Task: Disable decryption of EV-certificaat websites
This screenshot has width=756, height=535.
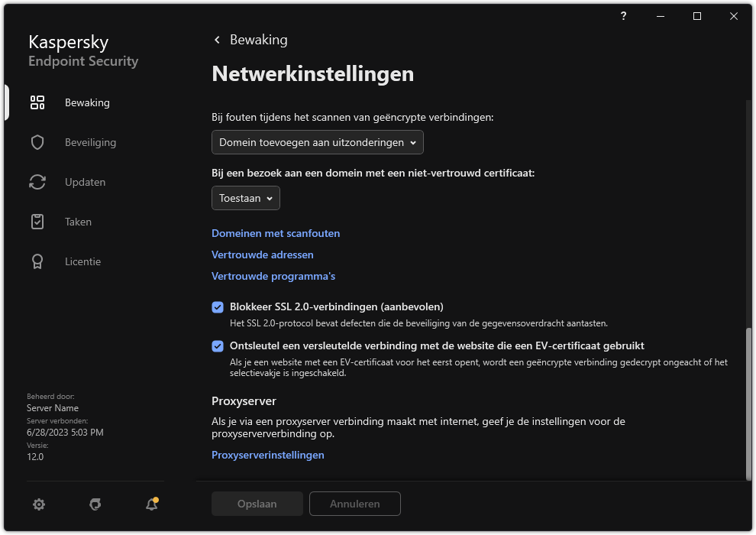Action: 218,345
